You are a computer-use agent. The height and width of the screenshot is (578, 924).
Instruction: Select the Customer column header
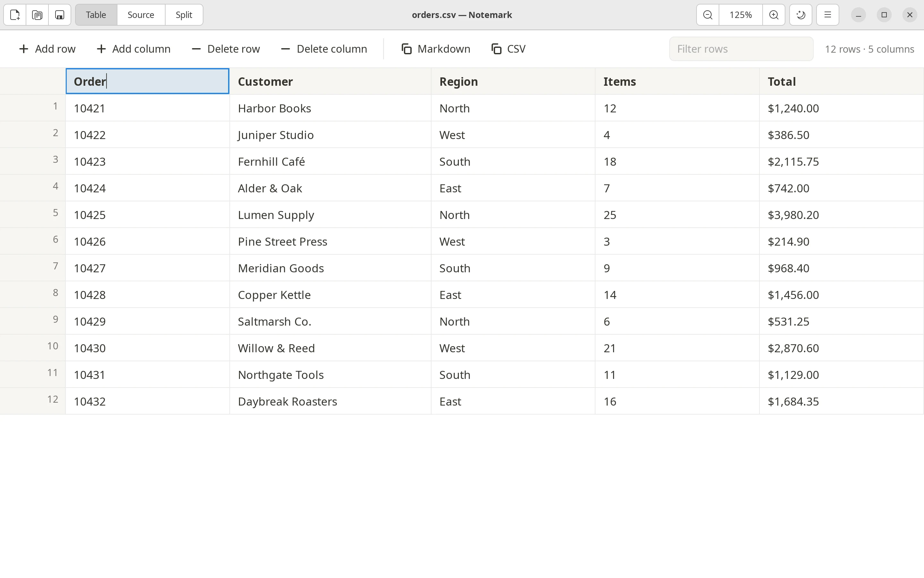point(330,82)
